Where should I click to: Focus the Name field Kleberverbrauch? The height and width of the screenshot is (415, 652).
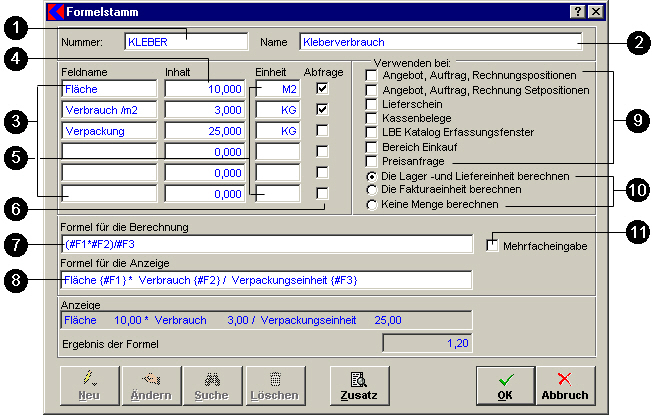[440, 43]
